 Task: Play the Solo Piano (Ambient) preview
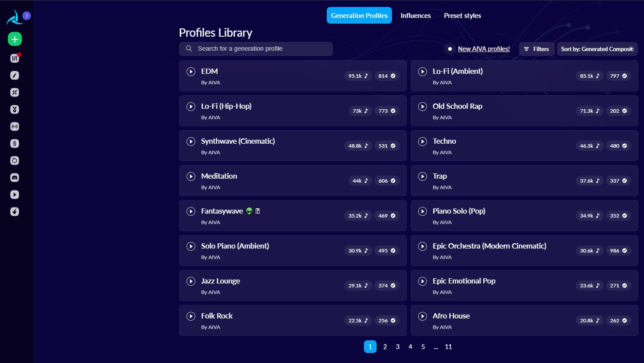tap(191, 246)
